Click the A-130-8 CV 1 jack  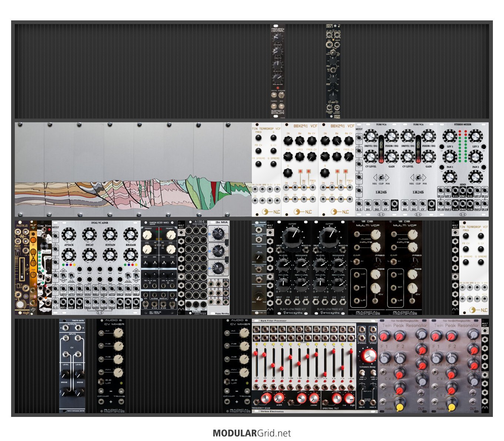188,230
